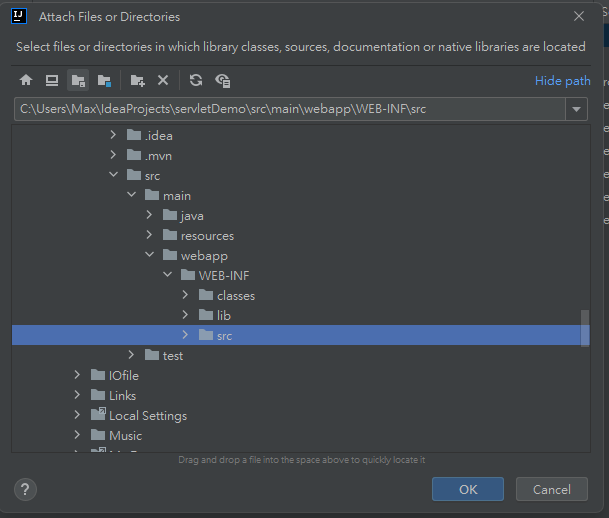
Task: Expand the .idea folder chevron
Action: pyautogui.click(x=113, y=135)
